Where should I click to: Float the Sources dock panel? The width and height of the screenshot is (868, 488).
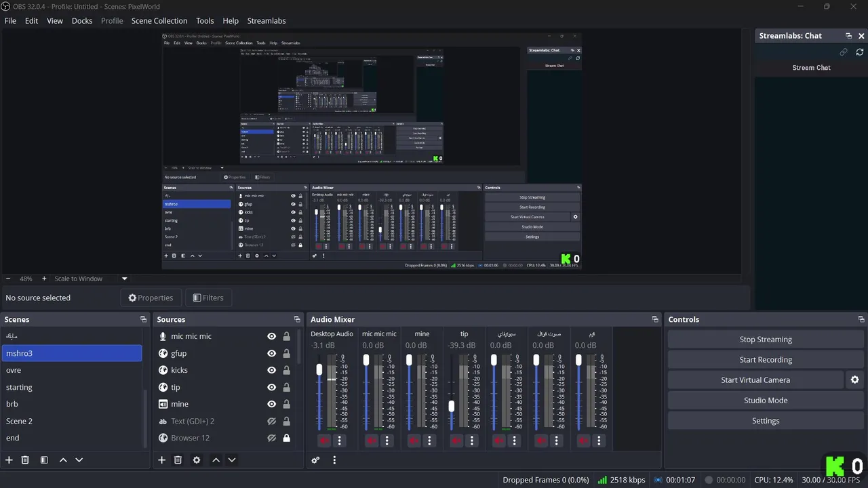pos(297,319)
